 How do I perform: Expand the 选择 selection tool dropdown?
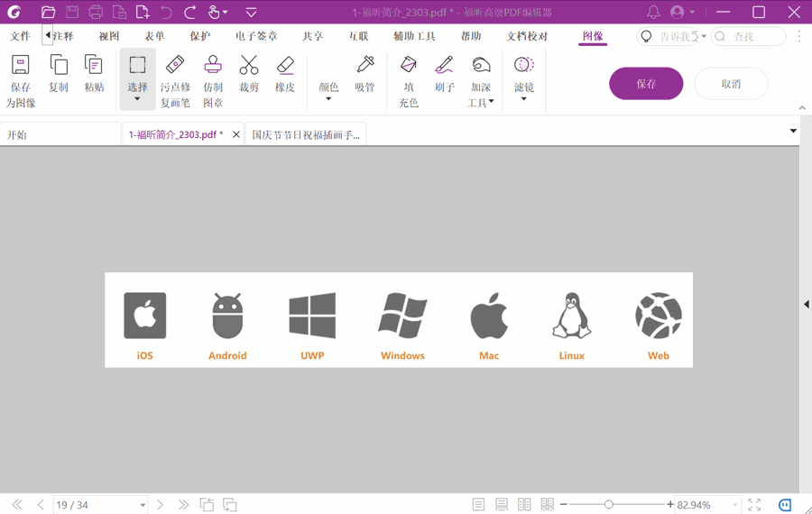[x=137, y=98]
